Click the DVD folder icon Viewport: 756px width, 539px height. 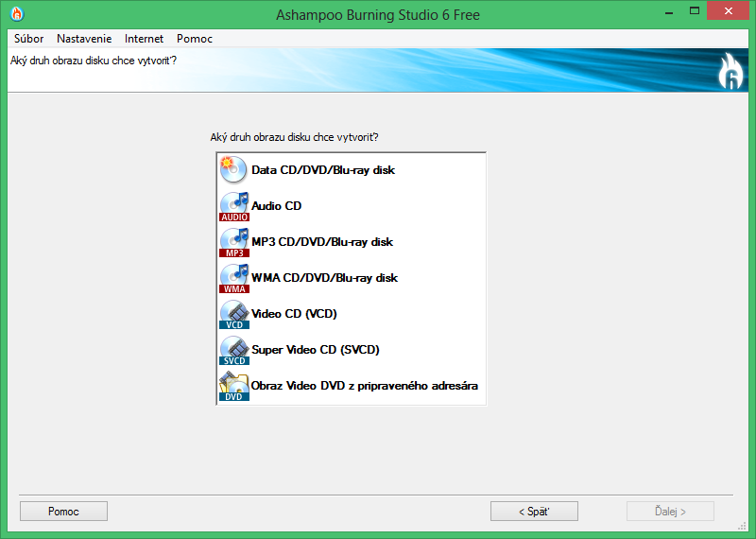[234, 386]
